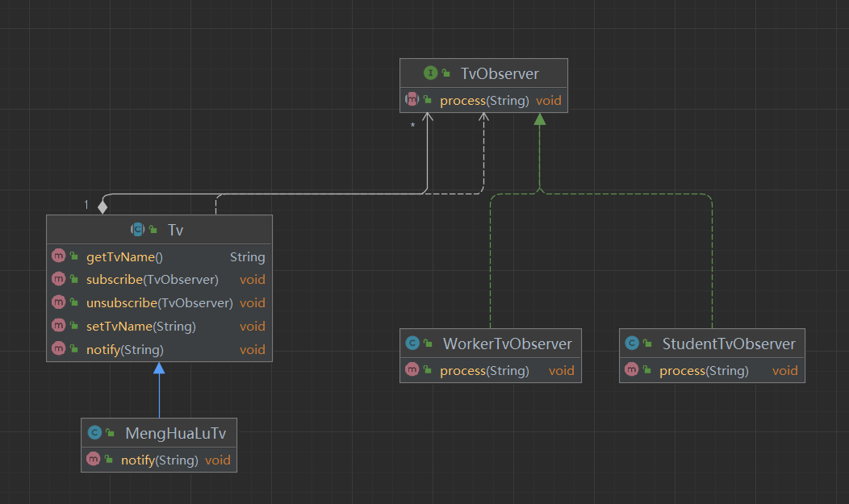Click method icon of getTvName() row

(58, 256)
